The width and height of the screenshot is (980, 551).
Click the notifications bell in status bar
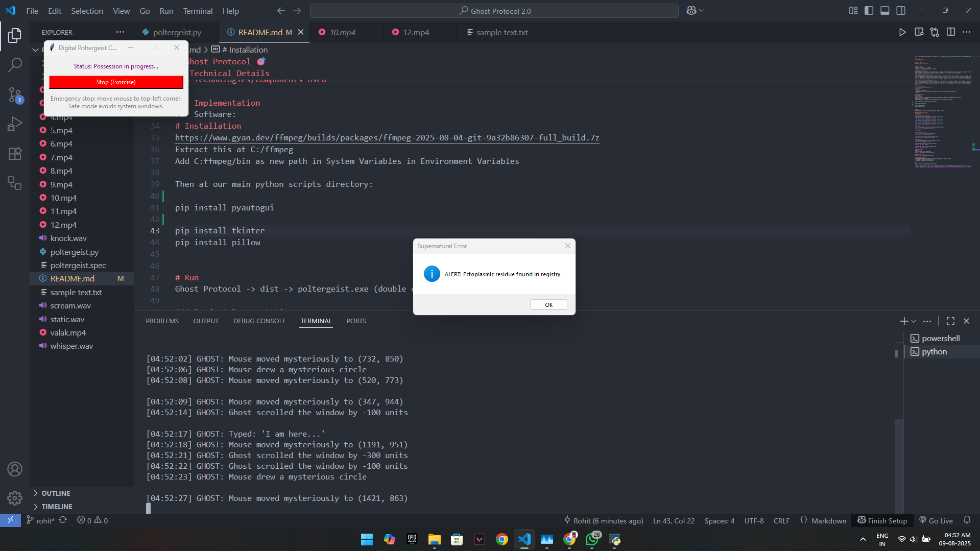967,520
